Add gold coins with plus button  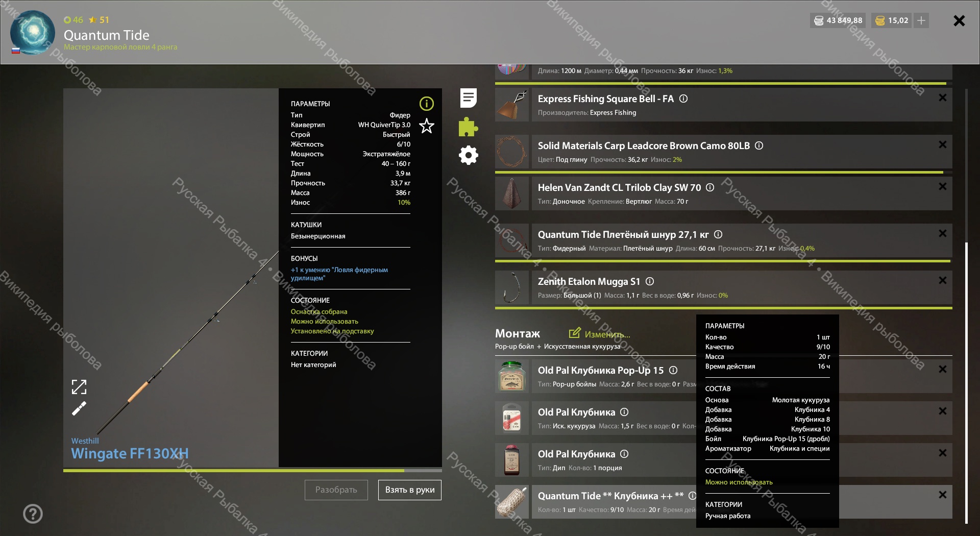[x=921, y=20]
